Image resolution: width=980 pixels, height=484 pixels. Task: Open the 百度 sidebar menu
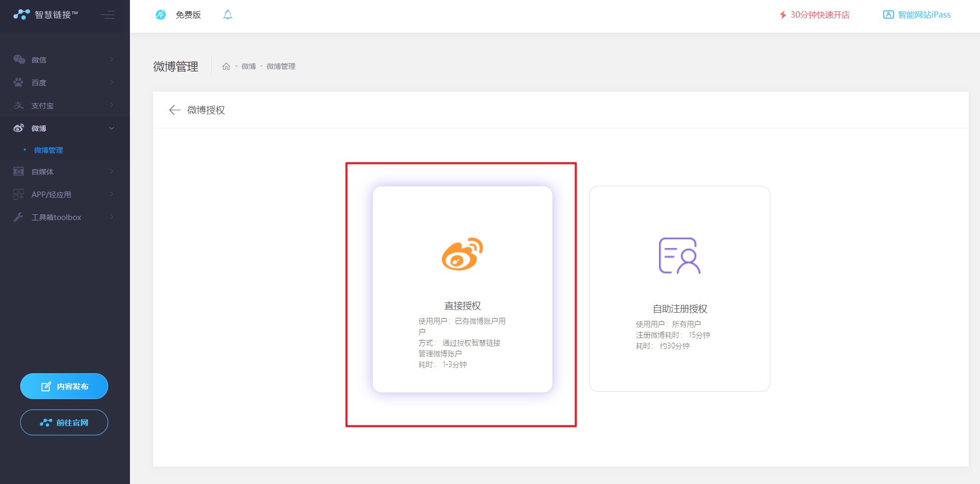tap(65, 82)
